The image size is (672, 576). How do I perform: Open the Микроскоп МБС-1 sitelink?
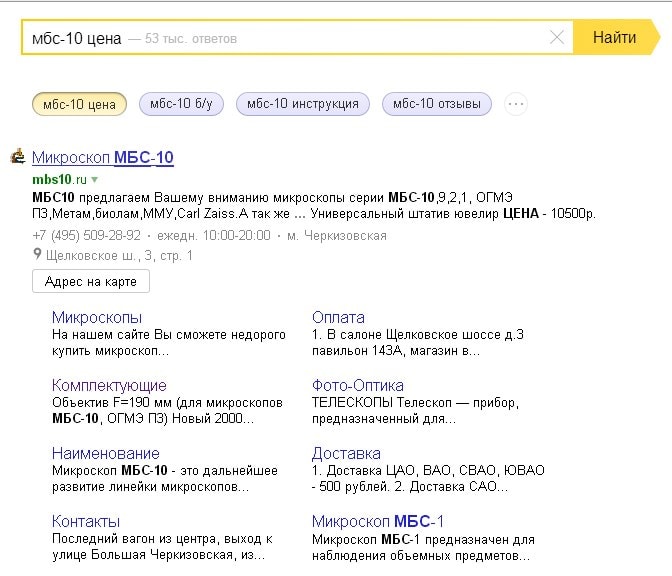(378, 522)
